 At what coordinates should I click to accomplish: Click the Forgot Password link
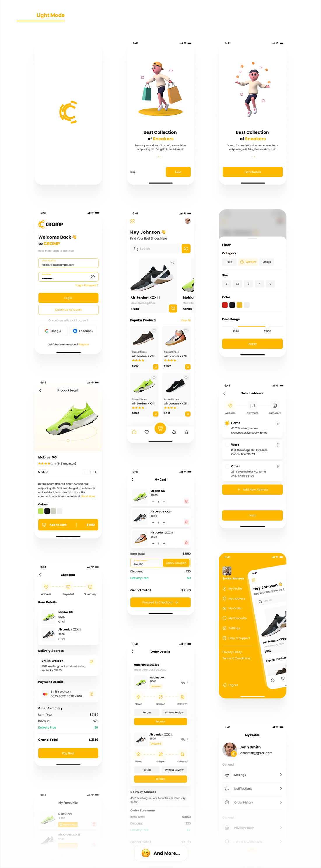tap(87, 285)
